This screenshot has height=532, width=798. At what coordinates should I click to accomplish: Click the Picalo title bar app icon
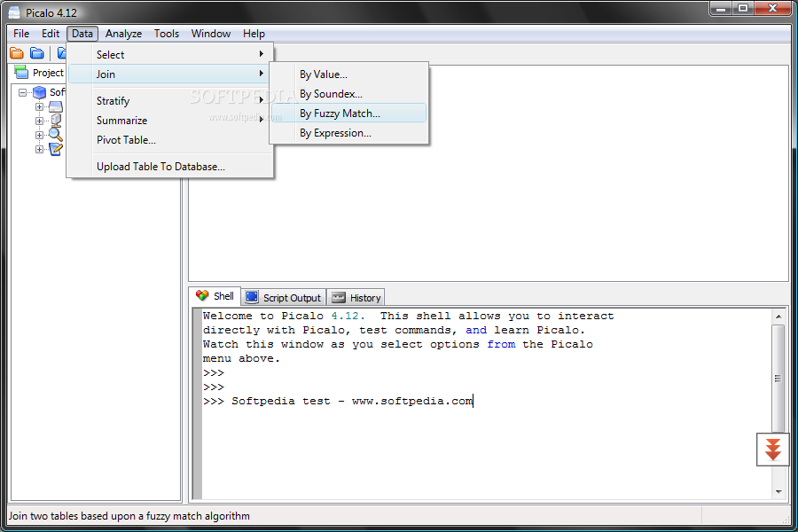tap(14, 12)
